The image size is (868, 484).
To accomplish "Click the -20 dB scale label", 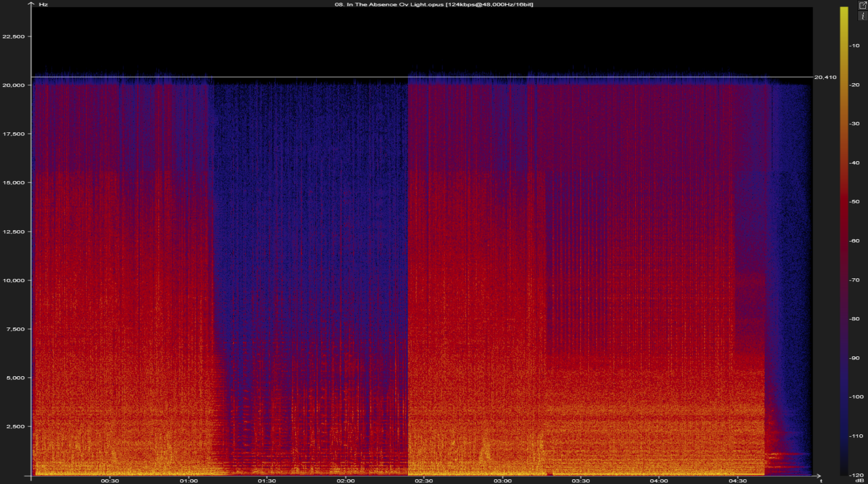I will point(854,85).
